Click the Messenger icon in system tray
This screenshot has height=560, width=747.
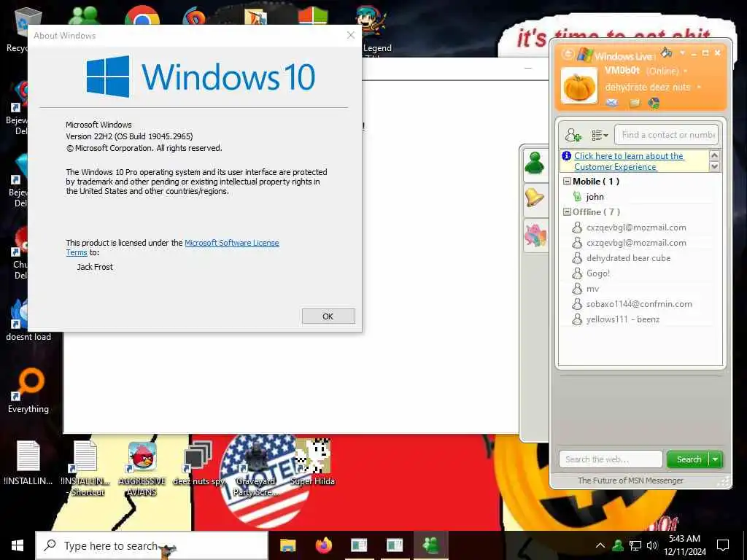pos(618,545)
